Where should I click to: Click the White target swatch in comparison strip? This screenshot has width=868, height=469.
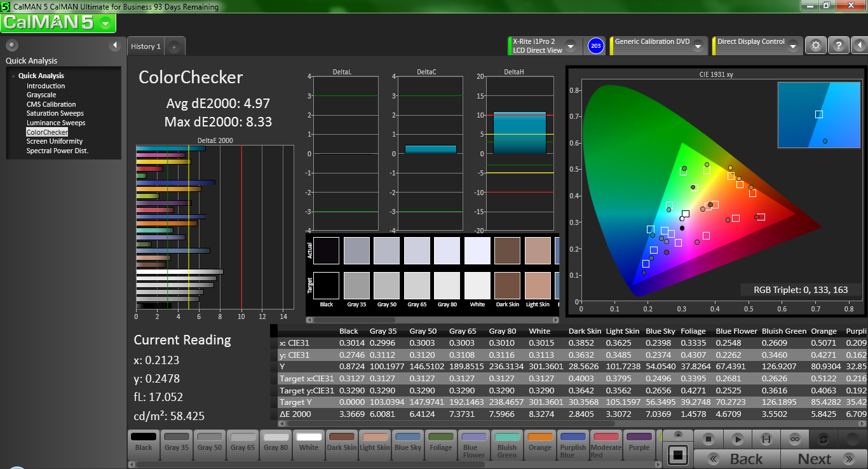coord(477,286)
